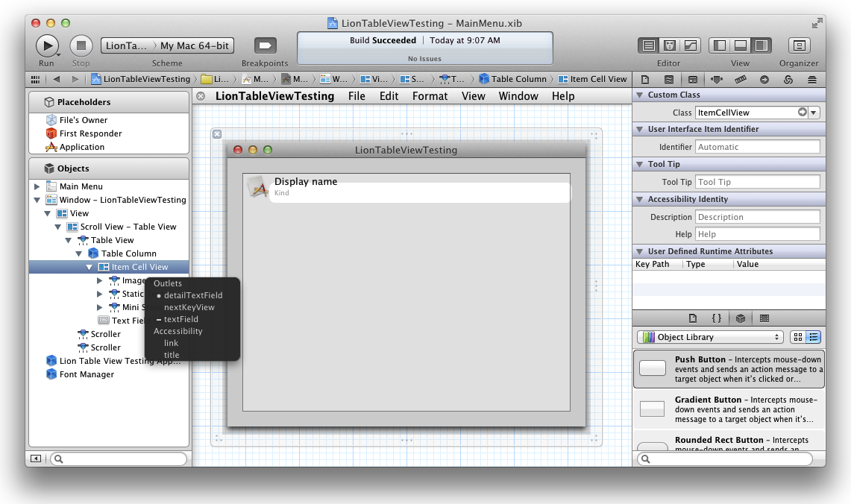851x504 pixels.
Task: Show the View Effects inspector
Action: click(x=812, y=80)
